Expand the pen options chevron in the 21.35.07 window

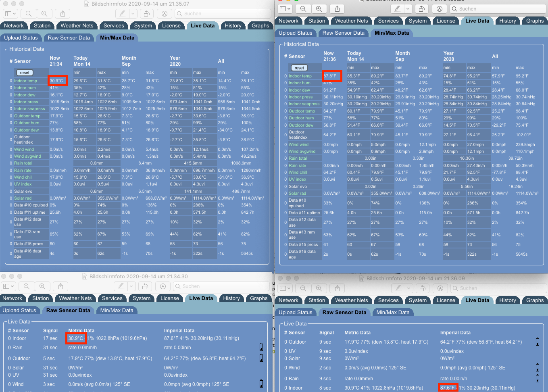[x=133, y=13]
